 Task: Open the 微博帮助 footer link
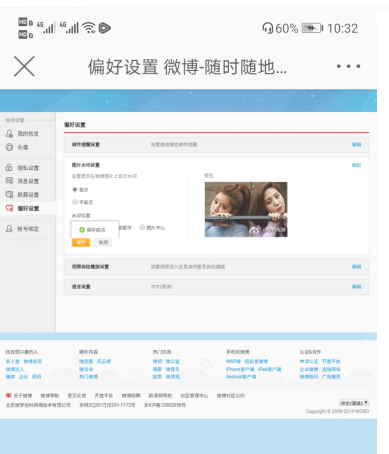50,396
